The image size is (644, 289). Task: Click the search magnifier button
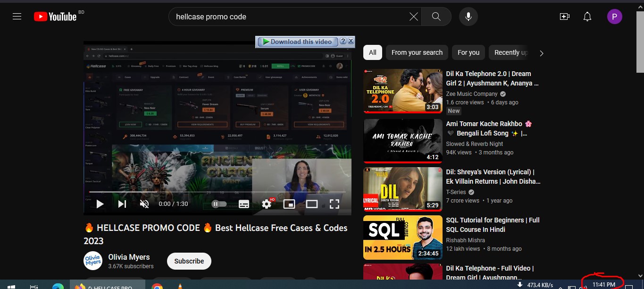point(436,17)
